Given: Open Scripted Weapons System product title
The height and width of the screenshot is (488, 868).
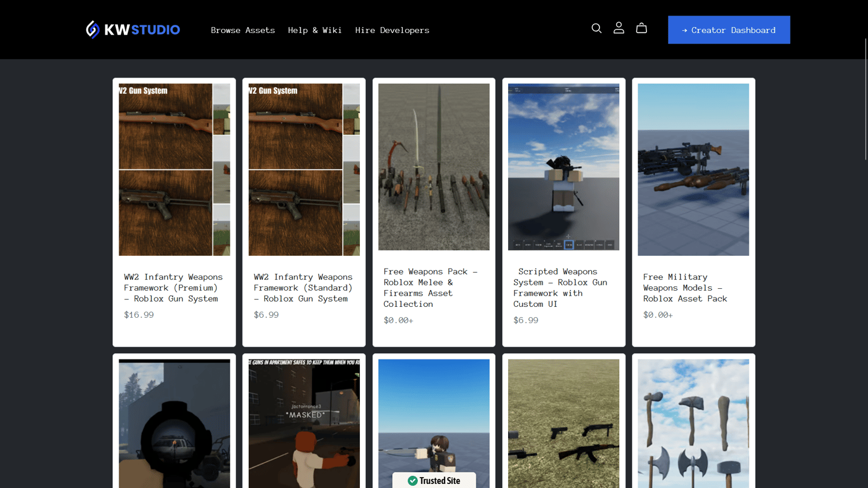Looking at the screenshot, I should (x=560, y=288).
